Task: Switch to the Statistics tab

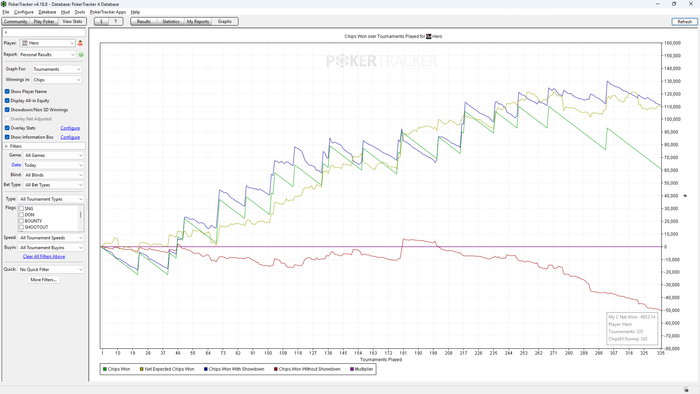Action: click(x=171, y=21)
